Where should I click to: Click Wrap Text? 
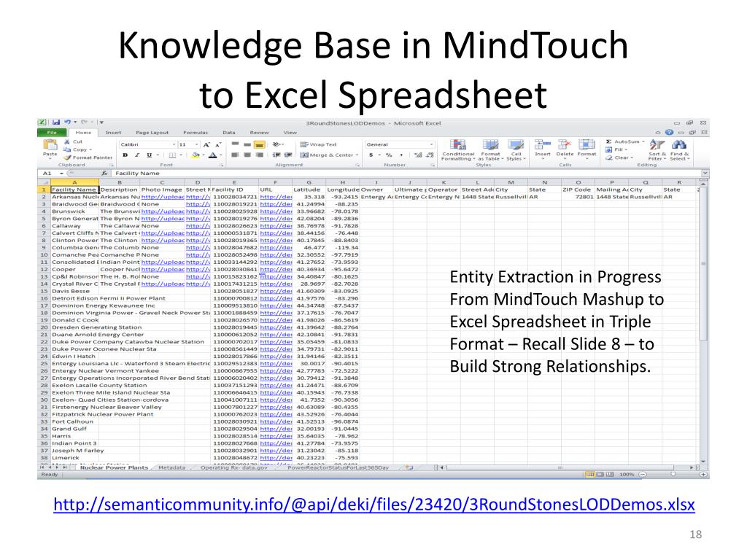click(x=318, y=144)
